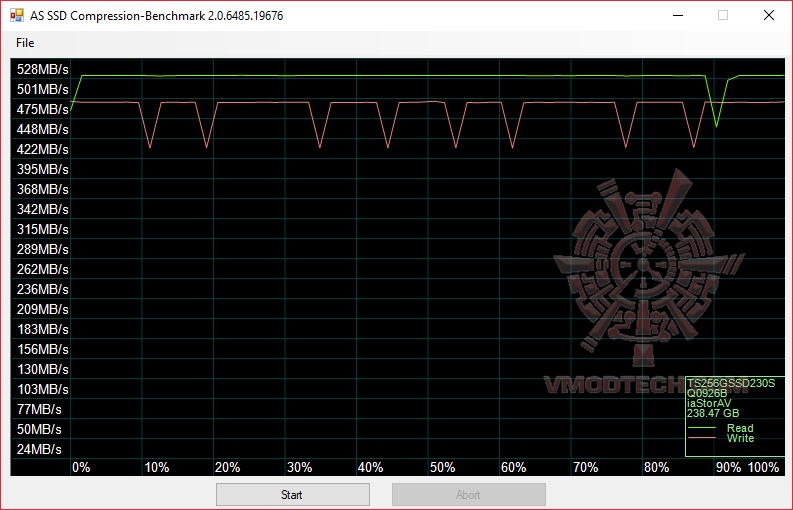Select the 24MB/s axis label
This screenshot has height=510, width=793.
pos(39,449)
